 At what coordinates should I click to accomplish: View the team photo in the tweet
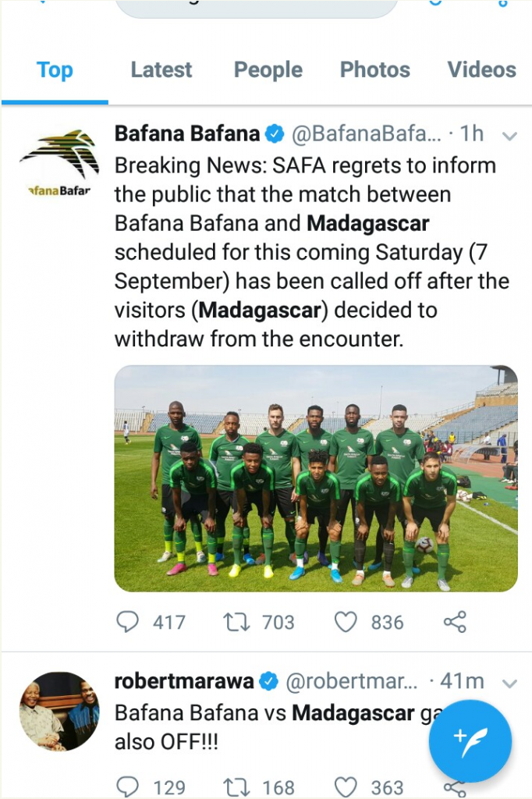point(316,478)
